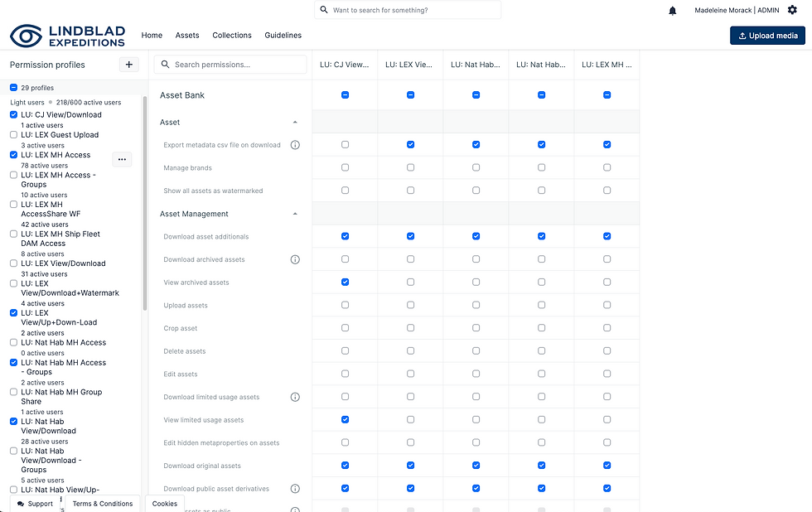Image resolution: width=812 pixels, height=512 pixels.
Task: Click info icon beside Download limited usage assets
Action: coord(295,397)
